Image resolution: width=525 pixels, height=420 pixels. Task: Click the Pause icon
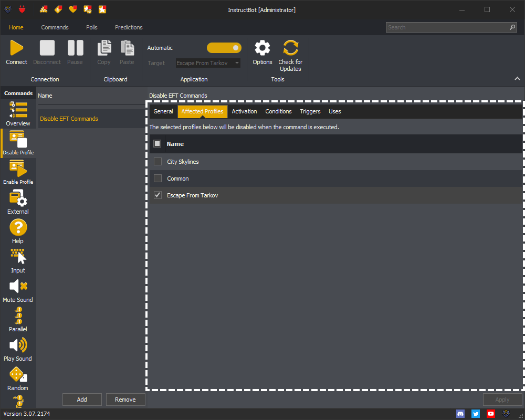75,48
